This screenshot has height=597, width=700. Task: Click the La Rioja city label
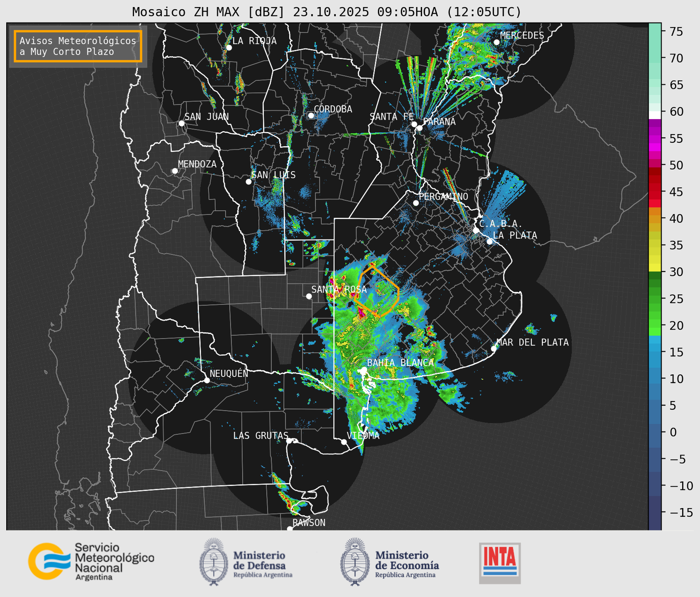pyautogui.click(x=254, y=41)
